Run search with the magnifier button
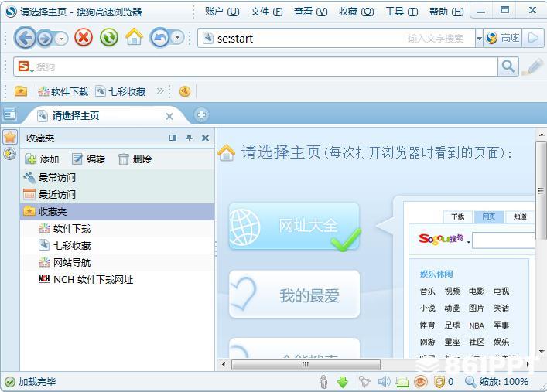This screenshot has width=547, height=392. click(x=508, y=66)
